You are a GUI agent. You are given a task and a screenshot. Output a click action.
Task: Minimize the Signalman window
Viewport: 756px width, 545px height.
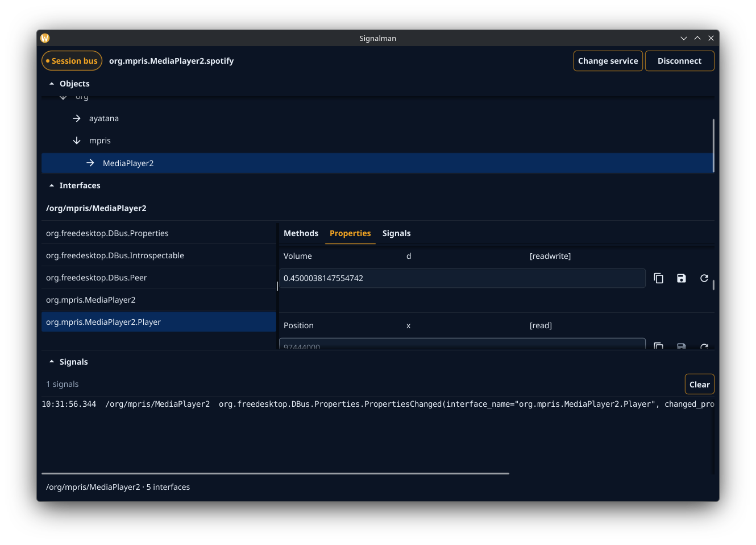pos(684,38)
